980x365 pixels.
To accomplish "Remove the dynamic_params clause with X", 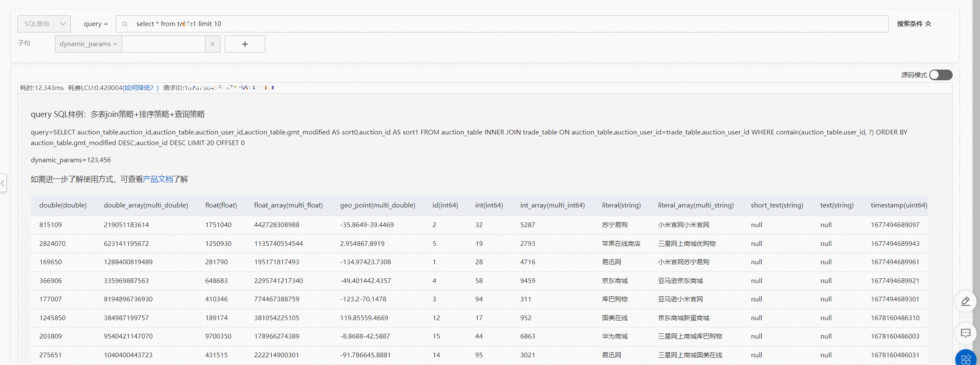I will tap(212, 44).
